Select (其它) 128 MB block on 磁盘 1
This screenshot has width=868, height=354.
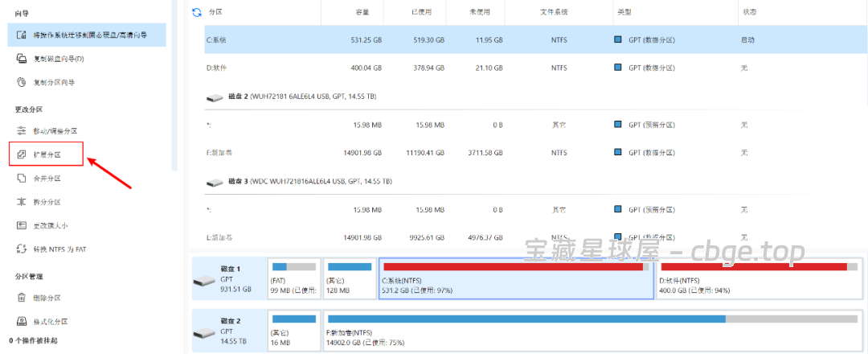click(350, 278)
